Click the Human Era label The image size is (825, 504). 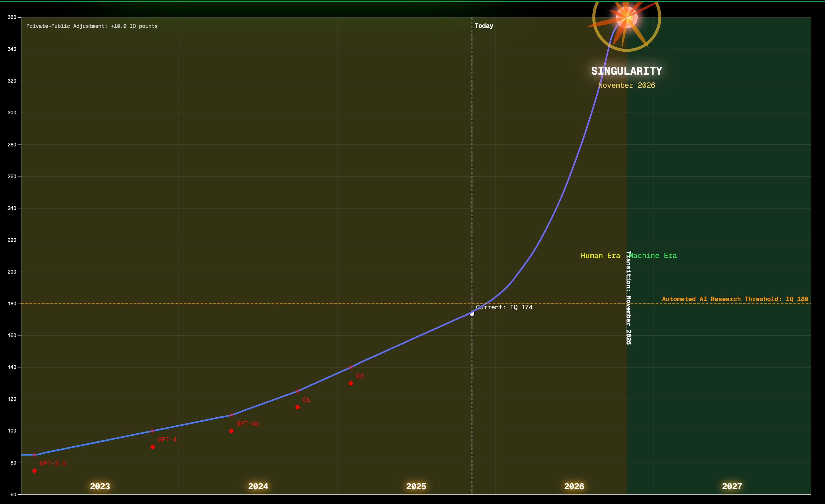tap(600, 255)
